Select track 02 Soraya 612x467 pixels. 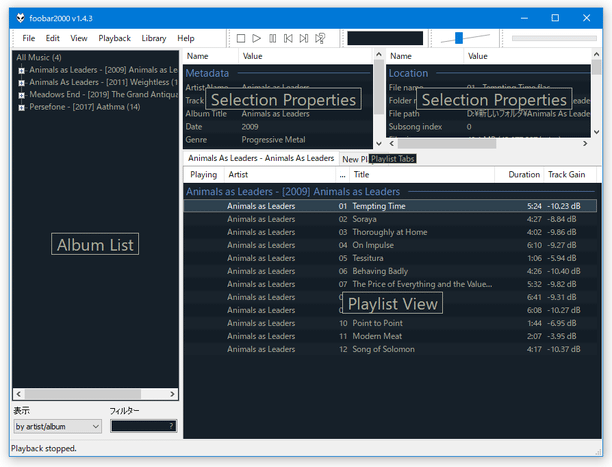(390, 219)
